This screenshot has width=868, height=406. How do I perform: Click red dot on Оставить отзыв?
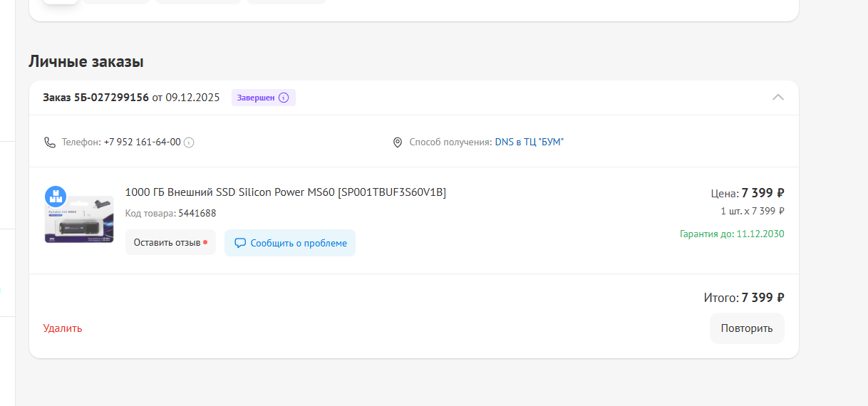click(205, 242)
